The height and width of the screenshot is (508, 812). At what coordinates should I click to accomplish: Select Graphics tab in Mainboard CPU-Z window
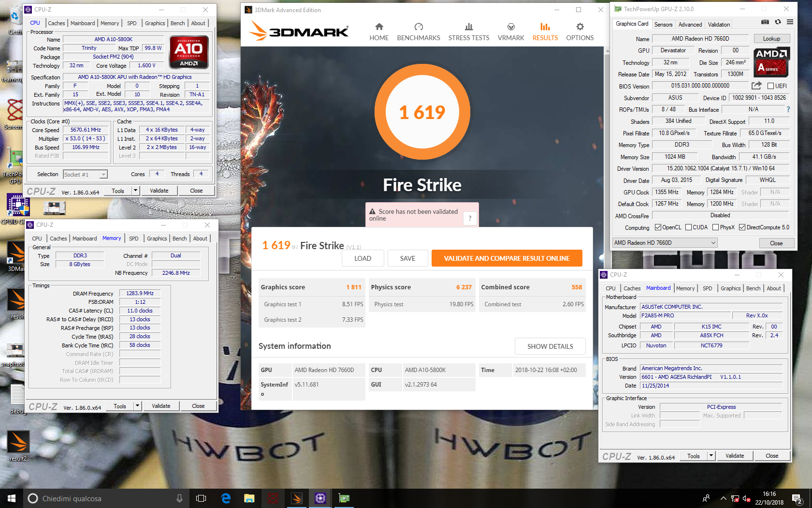(x=730, y=288)
